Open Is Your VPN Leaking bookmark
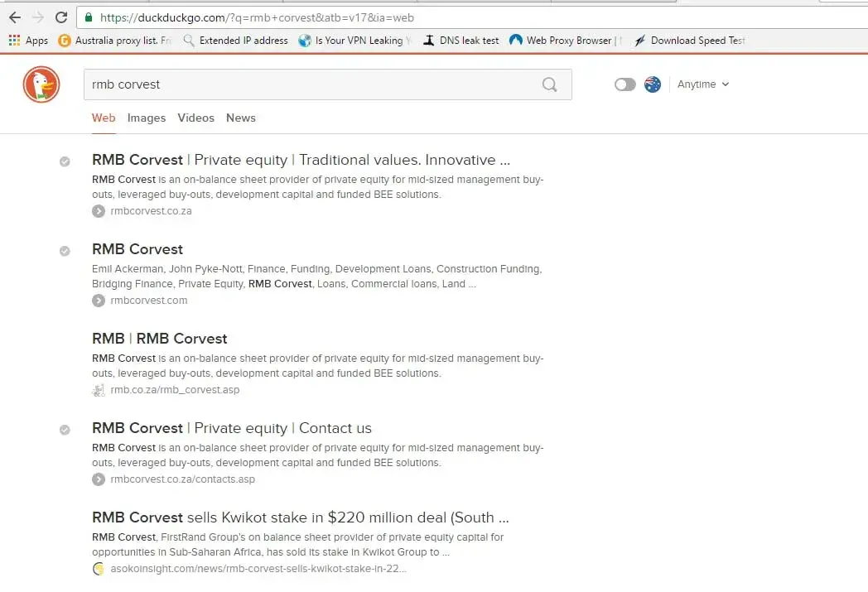 [355, 41]
